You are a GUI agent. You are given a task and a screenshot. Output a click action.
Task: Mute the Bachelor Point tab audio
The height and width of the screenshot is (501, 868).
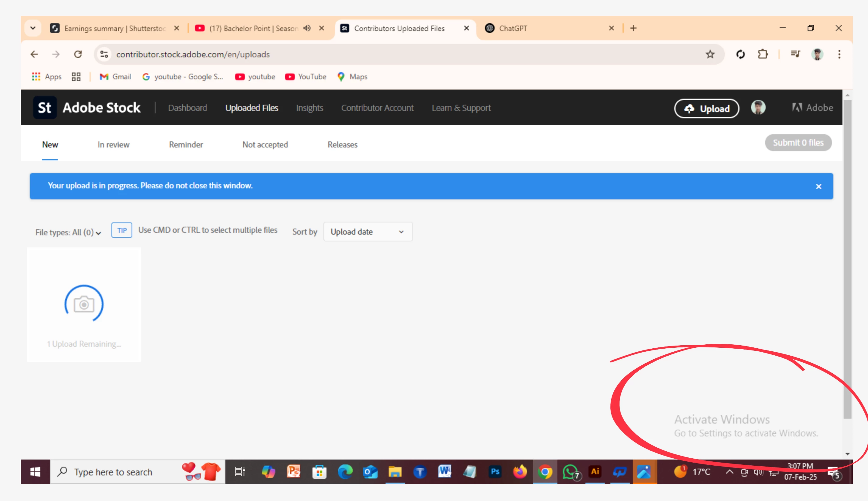[307, 28]
